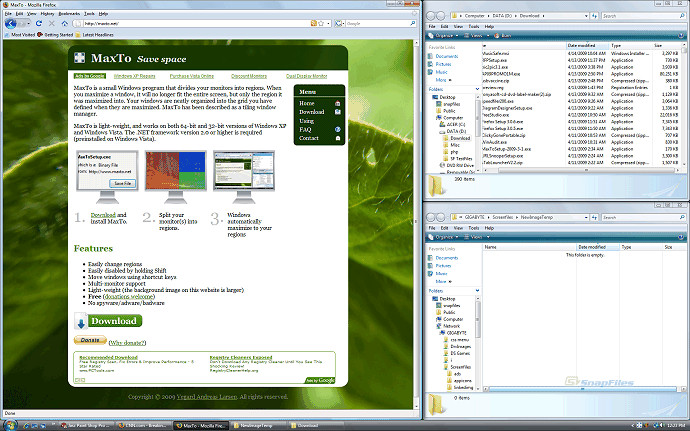Viewport: 690px width, 431px height.
Task: Open address dropdown in Download explorer
Action: point(586,16)
